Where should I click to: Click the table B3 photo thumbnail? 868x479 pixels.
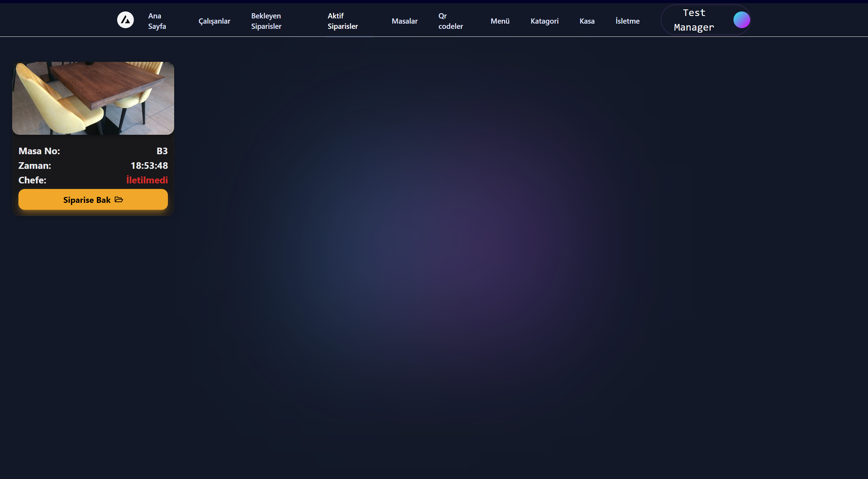[x=93, y=98]
